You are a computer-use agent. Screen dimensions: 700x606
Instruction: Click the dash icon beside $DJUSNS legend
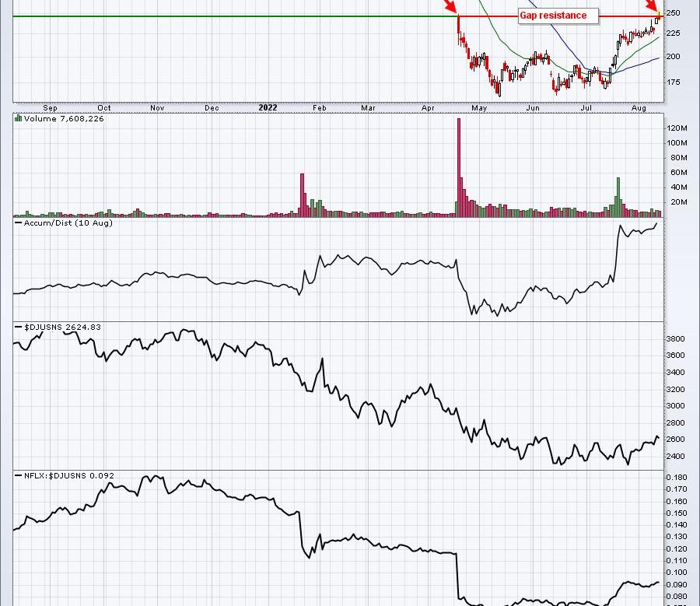click(x=18, y=328)
